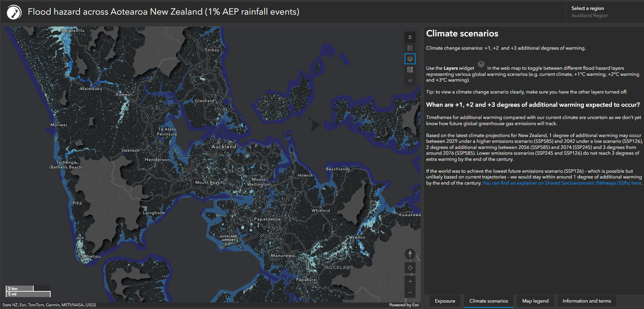Select the Climate scenarios tab

tap(489, 301)
